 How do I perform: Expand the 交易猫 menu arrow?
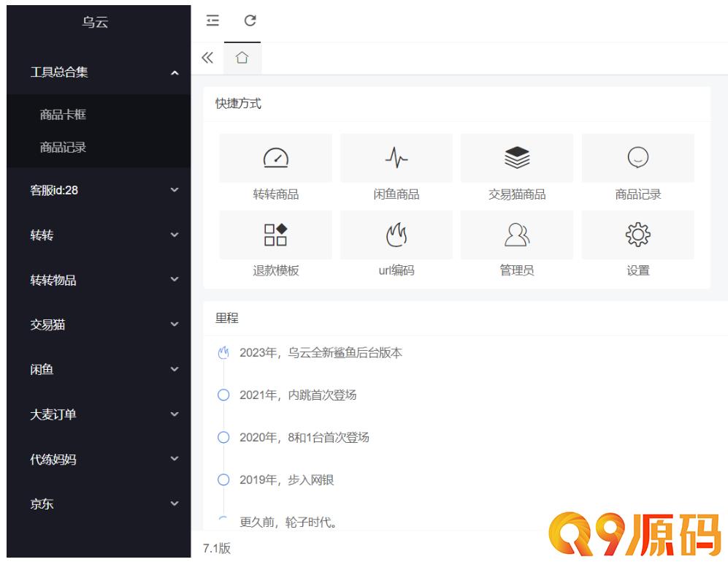tap(175, 324)
